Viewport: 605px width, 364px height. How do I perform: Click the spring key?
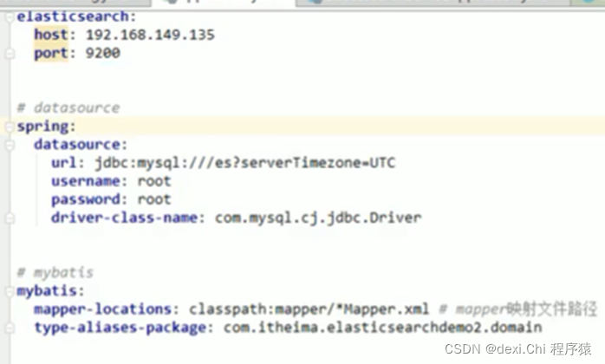(x=42, y=127)
